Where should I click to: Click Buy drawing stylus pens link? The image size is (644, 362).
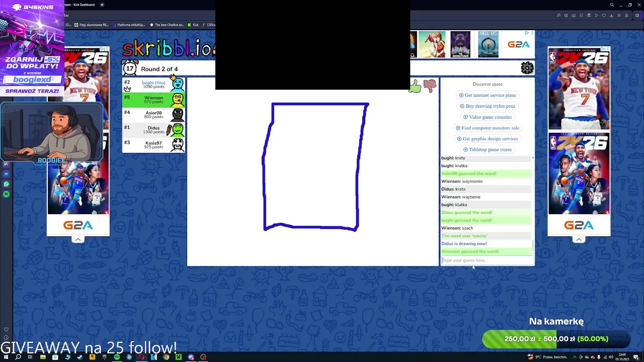pos(487,106)
